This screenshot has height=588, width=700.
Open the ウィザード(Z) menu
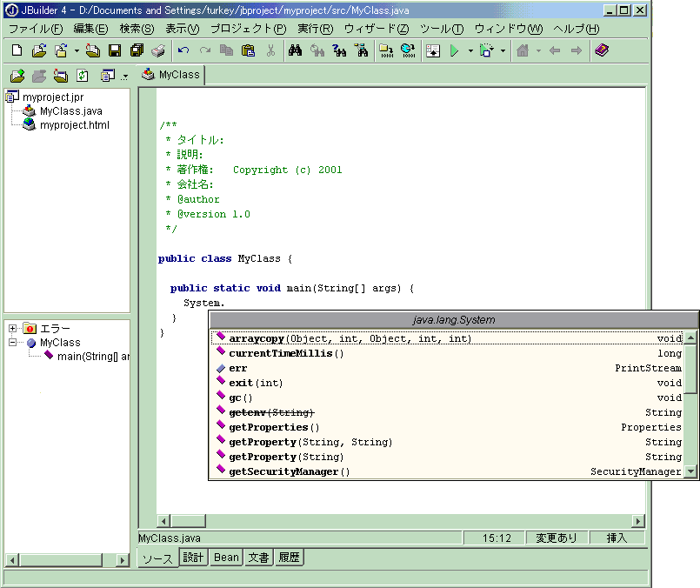(x=376, y=29)
